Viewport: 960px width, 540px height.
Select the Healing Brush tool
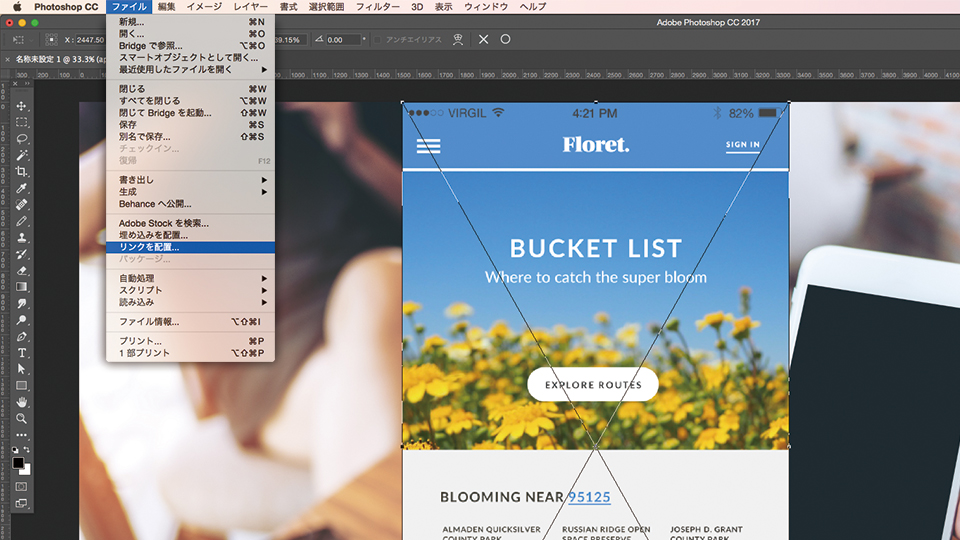click(x=21, y=205)
